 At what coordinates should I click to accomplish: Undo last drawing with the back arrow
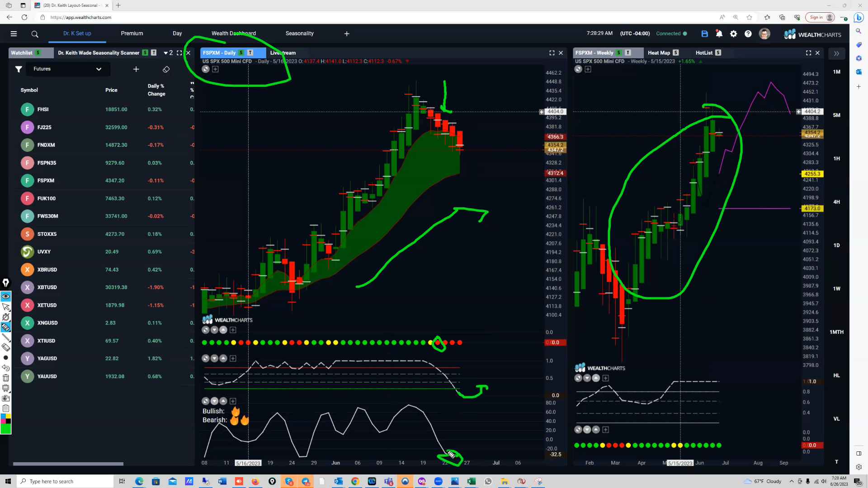[x=6, y=368]
